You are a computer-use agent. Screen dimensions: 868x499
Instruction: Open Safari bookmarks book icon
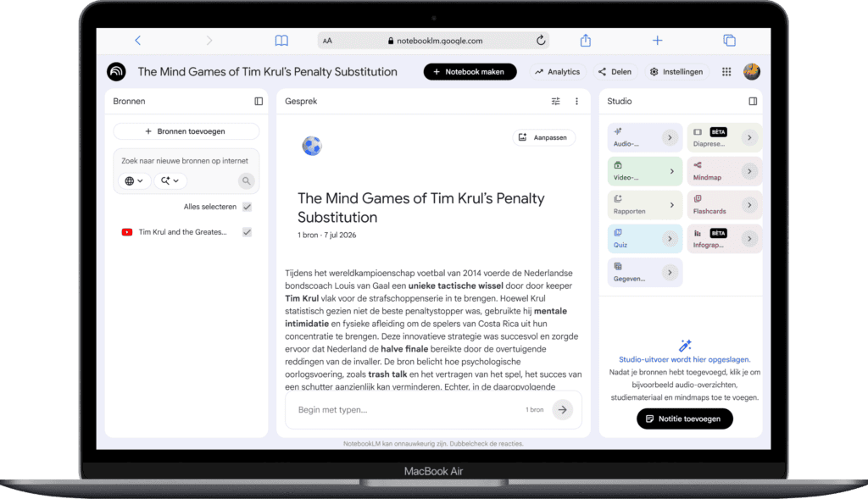click(x=281, y=41)
